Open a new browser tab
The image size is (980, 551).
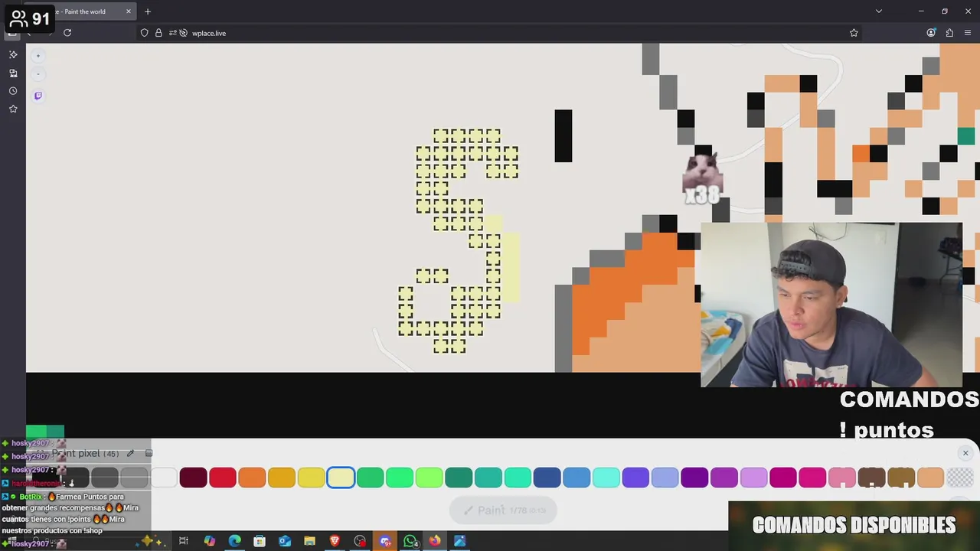pos(148,11)
